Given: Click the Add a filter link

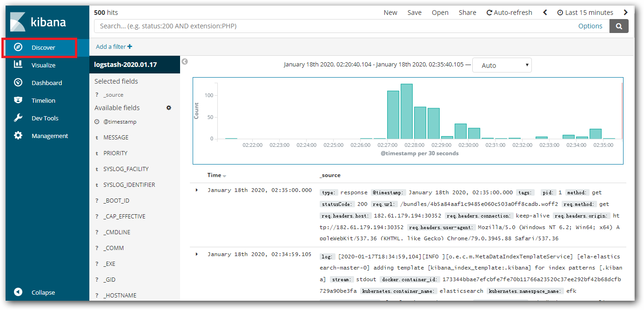Looking at the screenshot, I should click(114, 46).
